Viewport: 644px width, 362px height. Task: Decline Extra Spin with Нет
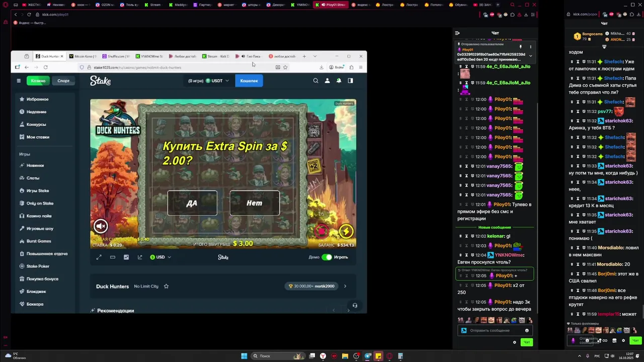[255, 203]
